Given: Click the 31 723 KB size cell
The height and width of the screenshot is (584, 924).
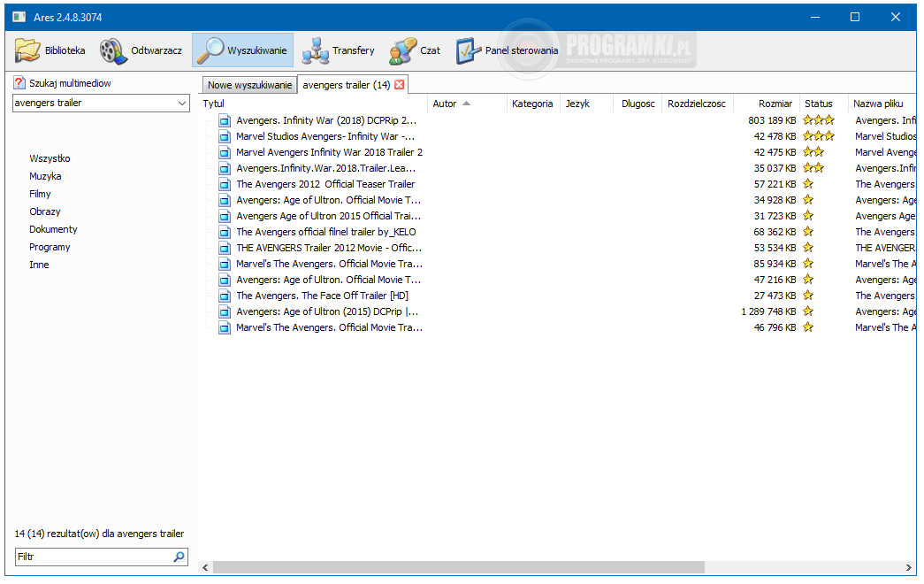Looking at the screenshot, I should (775, 216).
